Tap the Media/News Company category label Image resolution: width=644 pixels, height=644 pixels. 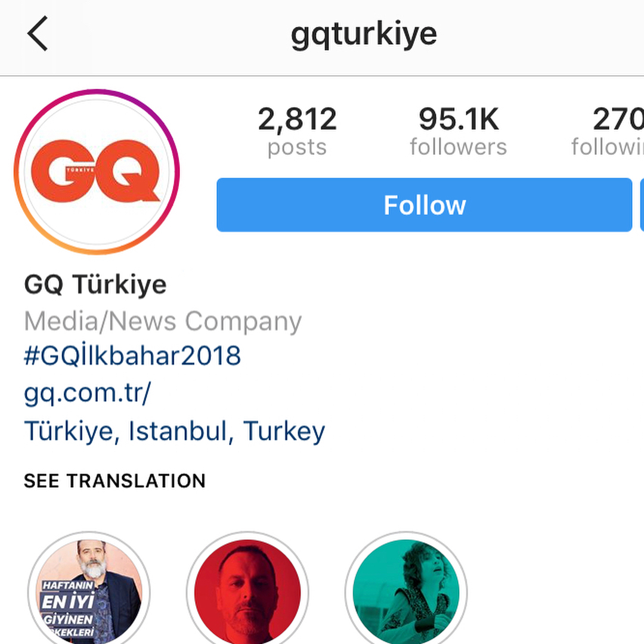[x=163, y=321]
